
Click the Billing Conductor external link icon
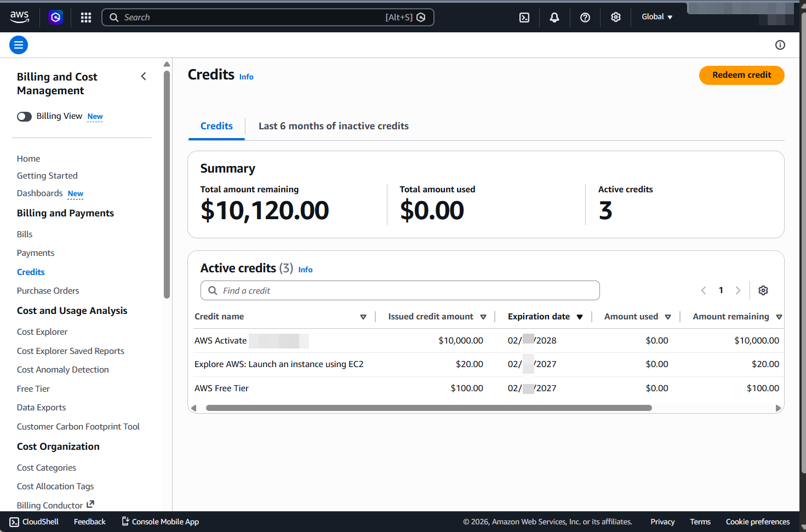click(90, 504)
